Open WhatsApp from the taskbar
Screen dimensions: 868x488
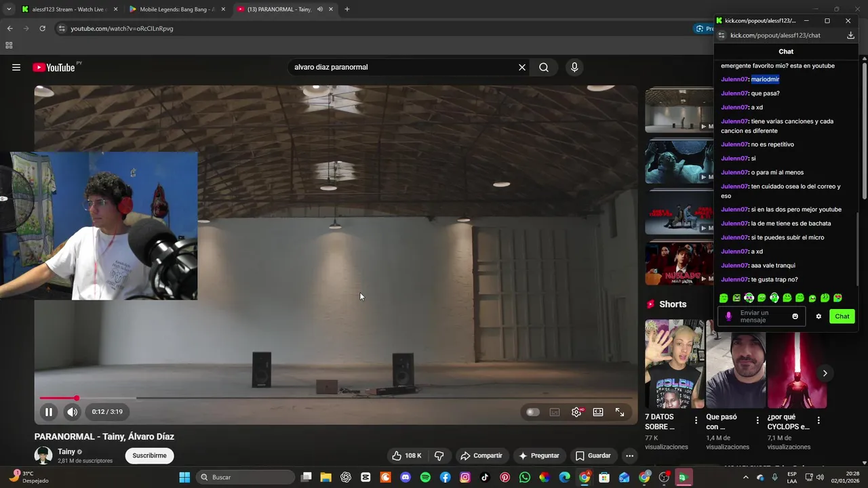pos(524,477)
